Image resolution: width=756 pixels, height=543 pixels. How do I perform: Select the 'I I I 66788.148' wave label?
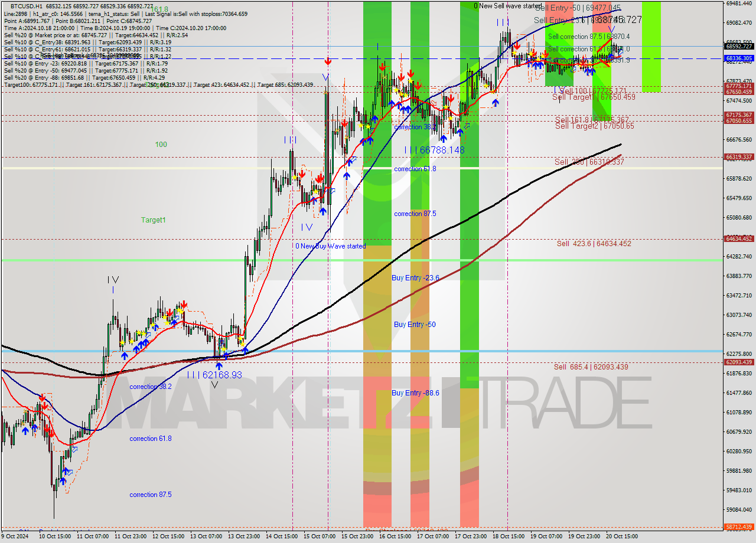click(434, 150)
